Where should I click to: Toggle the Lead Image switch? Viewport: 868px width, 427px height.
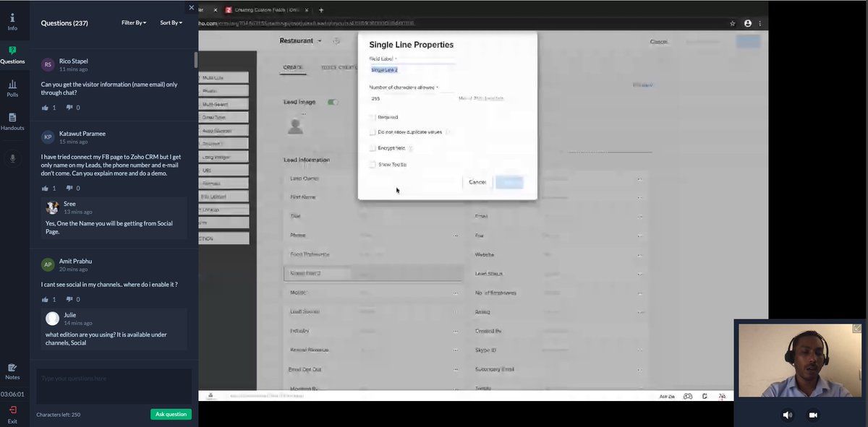pos(333,102)
